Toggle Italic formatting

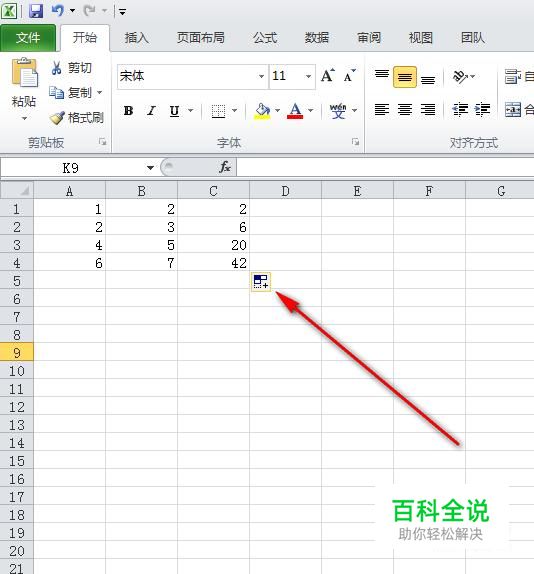click(x=152, y=110)
